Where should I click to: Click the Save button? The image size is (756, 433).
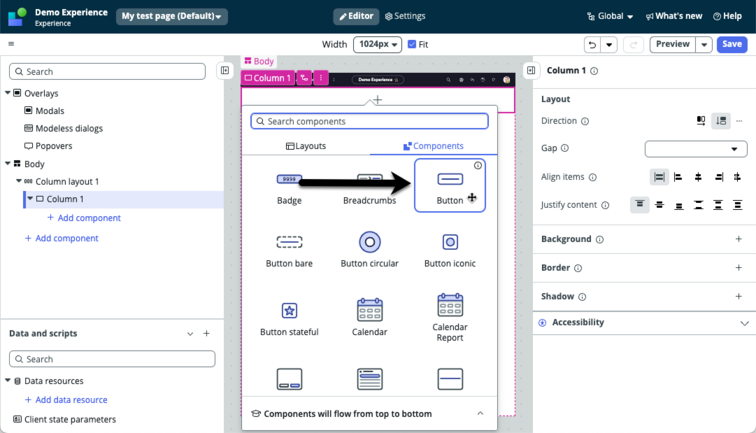coord(732,44)
